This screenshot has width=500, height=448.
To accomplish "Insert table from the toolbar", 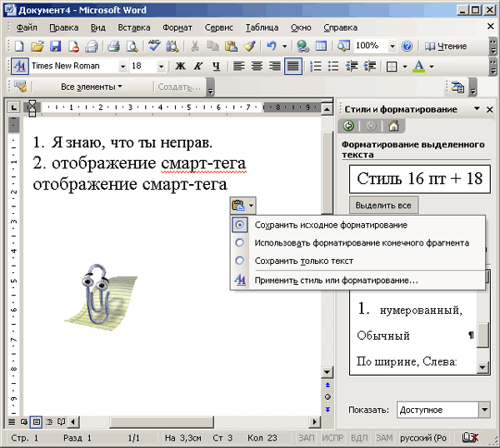I will click(321, 47).
